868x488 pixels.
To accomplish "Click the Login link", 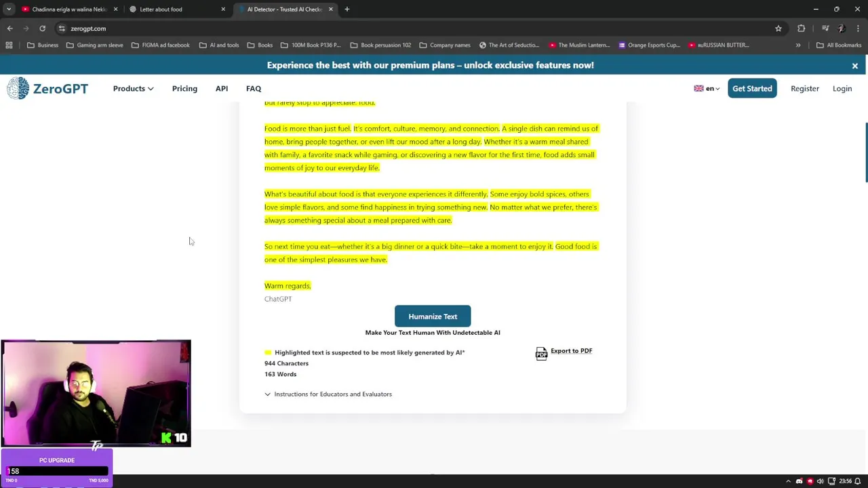I will (842, 89).
